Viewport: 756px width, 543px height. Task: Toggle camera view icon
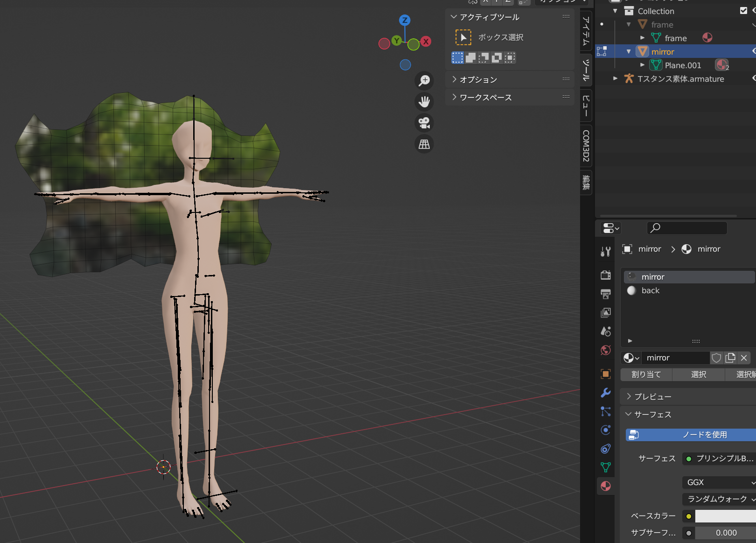pos(424,123)
